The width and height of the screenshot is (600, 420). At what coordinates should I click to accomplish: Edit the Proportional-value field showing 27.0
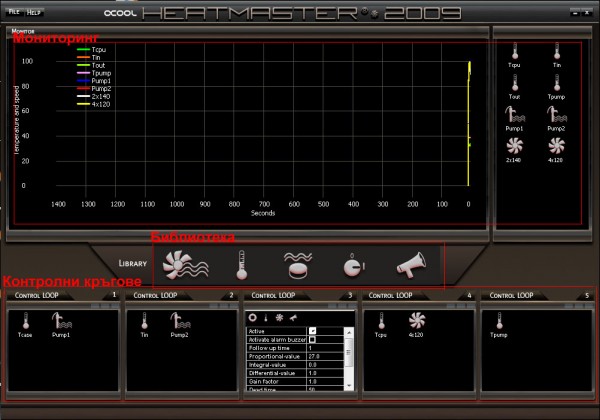coord(325,356)
